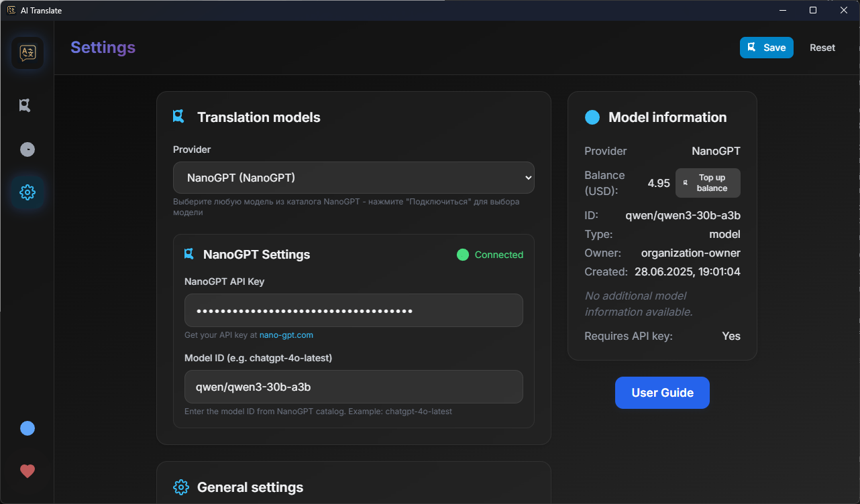860x504 pixels.
Task: Open the translate home icon in sidebar
Action: coord(28,53)
